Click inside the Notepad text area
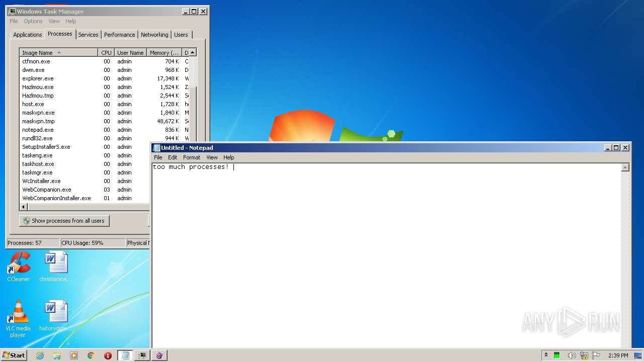Viewport: 644px width, 362px height. (386, 256)
